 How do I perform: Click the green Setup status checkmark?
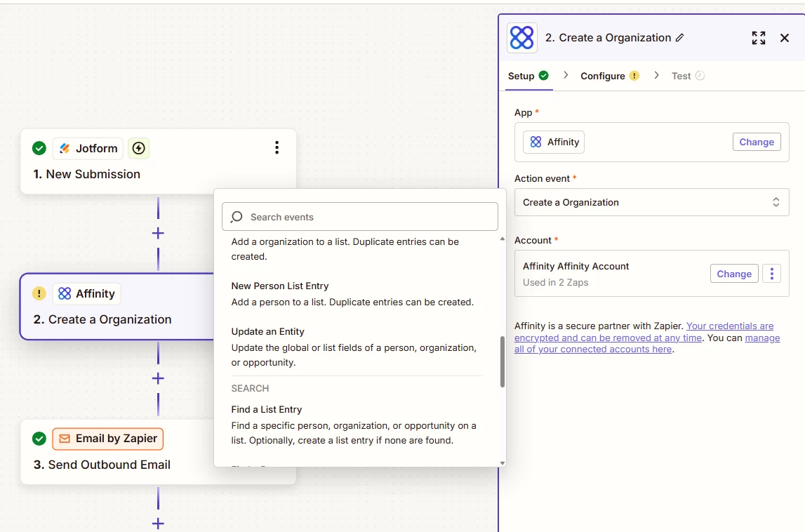[x=544, y=76]
